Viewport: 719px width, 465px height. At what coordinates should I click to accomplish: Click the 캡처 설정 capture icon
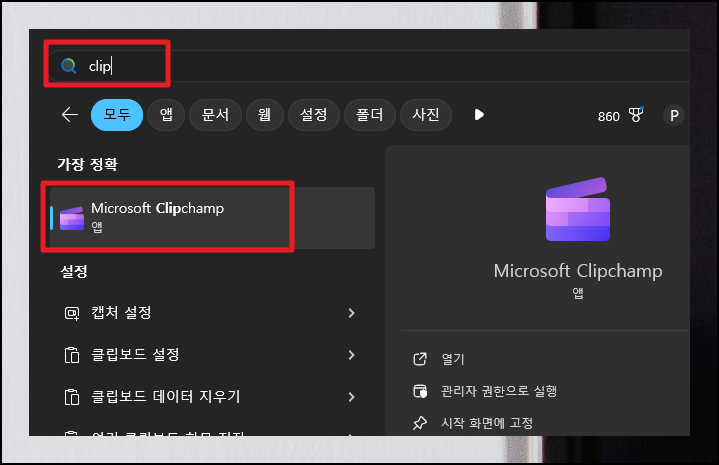coord(72,313)
